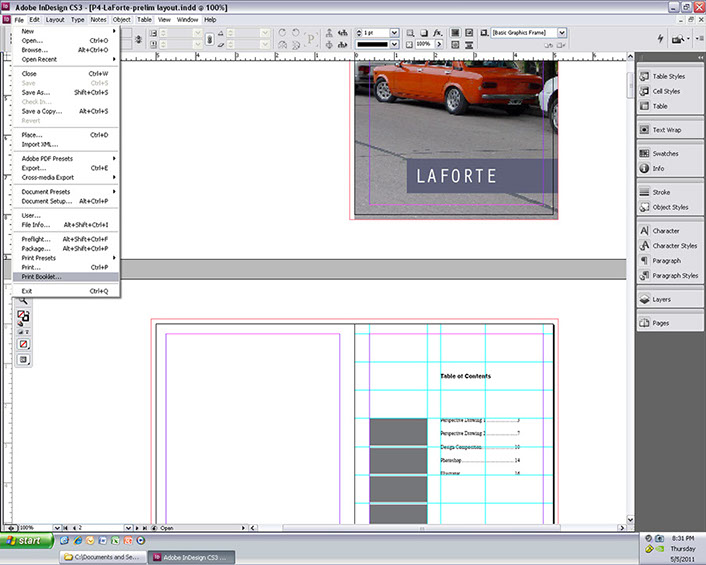Switch to C:\Documents and Se... taskbar window
This screenshot has height=565, width=706.
tap(103, 557)
